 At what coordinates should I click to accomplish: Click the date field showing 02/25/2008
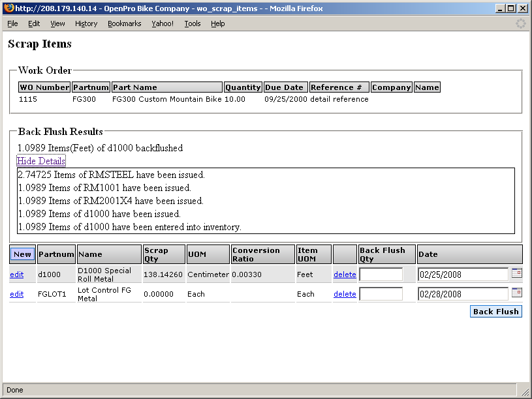[462, 274]
